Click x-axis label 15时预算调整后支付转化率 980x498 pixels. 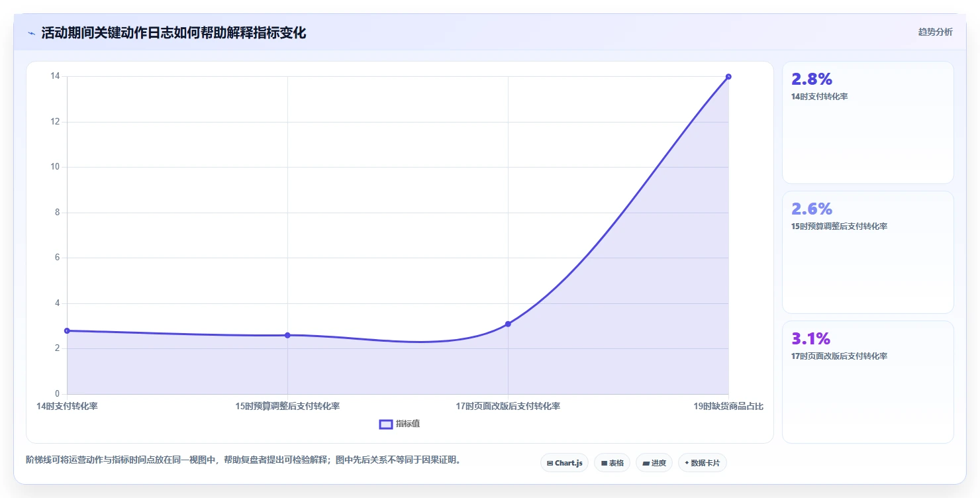pos(287,406)
